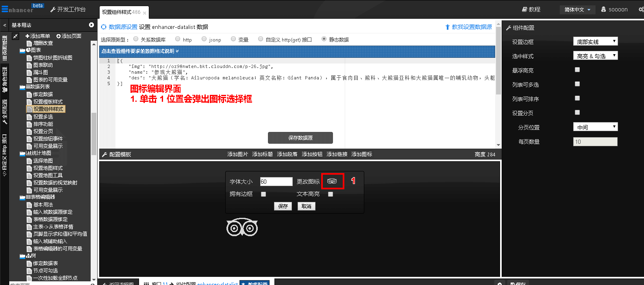Open the 开发工作台 wrench icon
This screenshot has height=285, width=644.
tap(53, 9)
